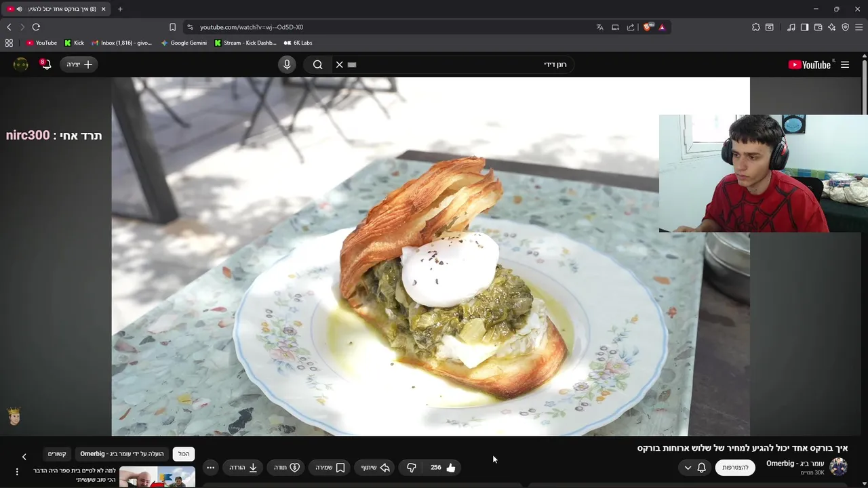Open the 6K Labs bookmark
The width and height of the screenshot is (868, 488).
(298, 43)
